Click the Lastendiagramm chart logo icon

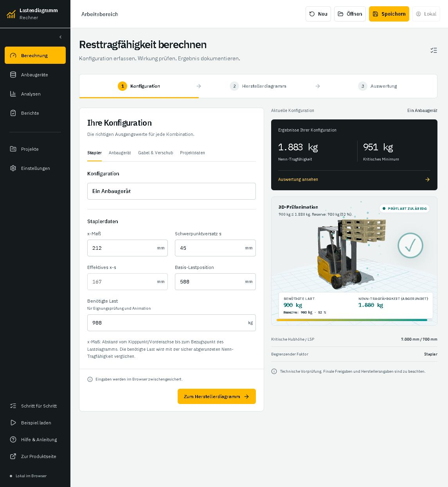click(x=11, y=14)
